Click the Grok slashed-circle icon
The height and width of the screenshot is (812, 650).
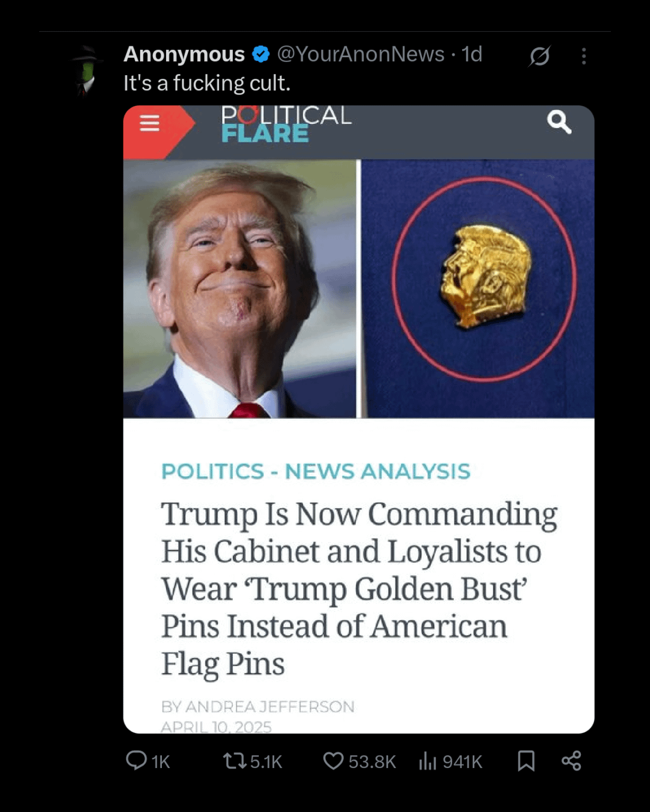pyautogui.click(x=540, y=56)
